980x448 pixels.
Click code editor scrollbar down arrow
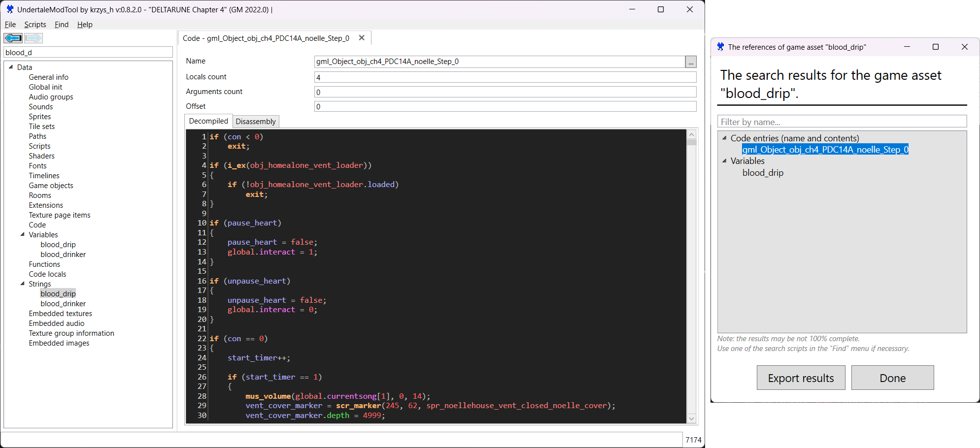click(691, 418)
